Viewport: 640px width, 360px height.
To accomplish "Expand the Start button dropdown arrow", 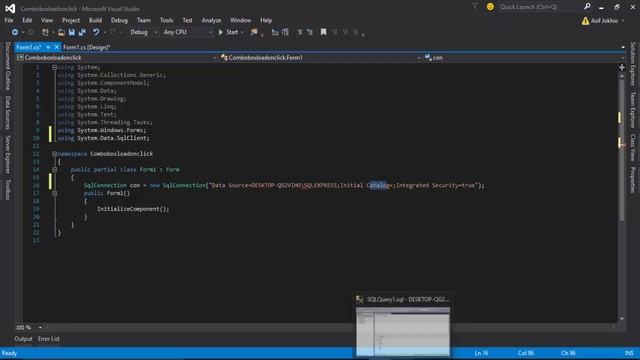I will (242, 32).
